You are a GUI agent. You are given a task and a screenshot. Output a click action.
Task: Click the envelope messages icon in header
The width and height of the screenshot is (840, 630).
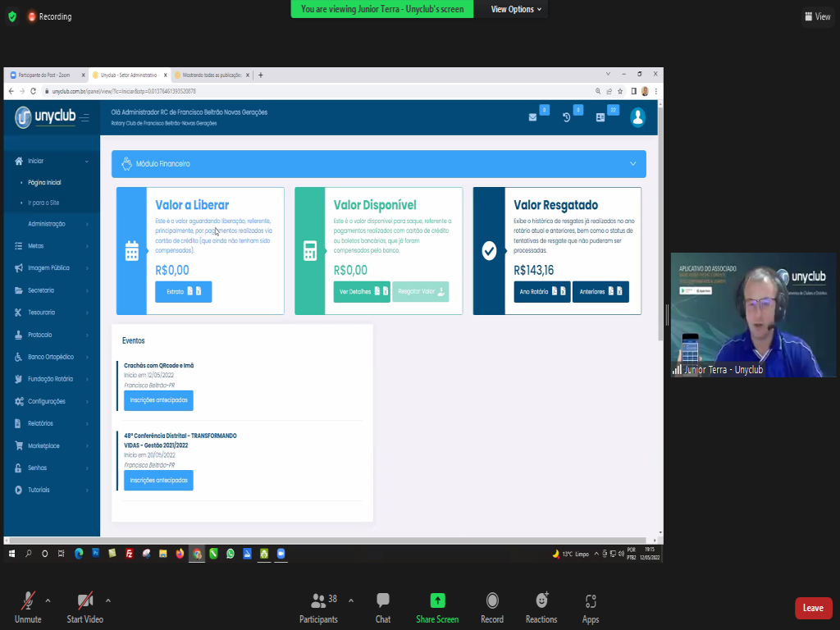tap(532, 117)
